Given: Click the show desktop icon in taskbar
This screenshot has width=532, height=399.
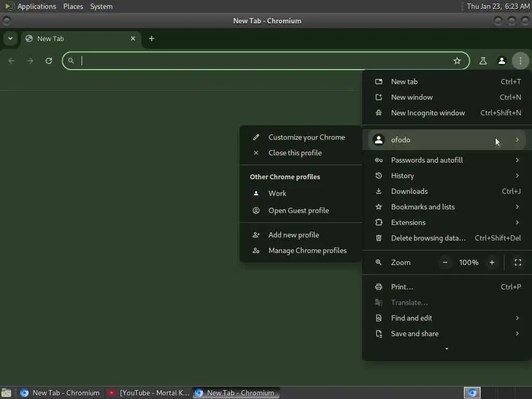Looking at the screenshot, I should [x=6, y=393].
